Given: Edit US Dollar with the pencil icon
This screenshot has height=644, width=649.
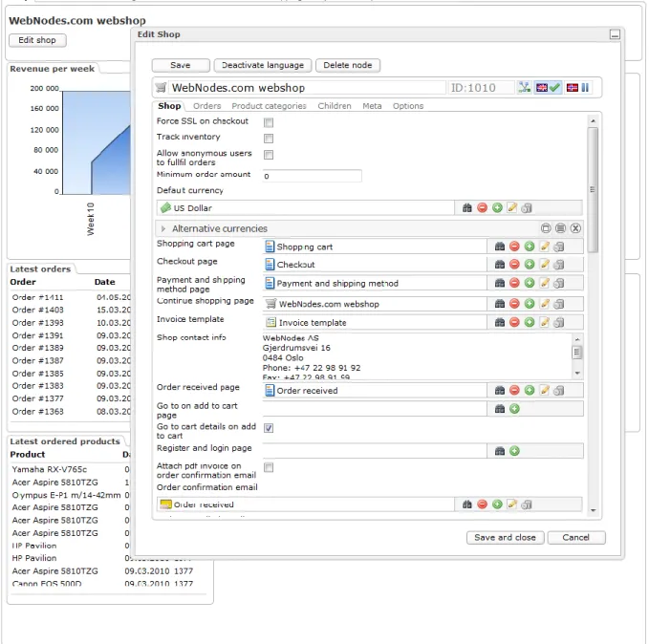Looking at the screenshot, I should [x=512, y=207].
